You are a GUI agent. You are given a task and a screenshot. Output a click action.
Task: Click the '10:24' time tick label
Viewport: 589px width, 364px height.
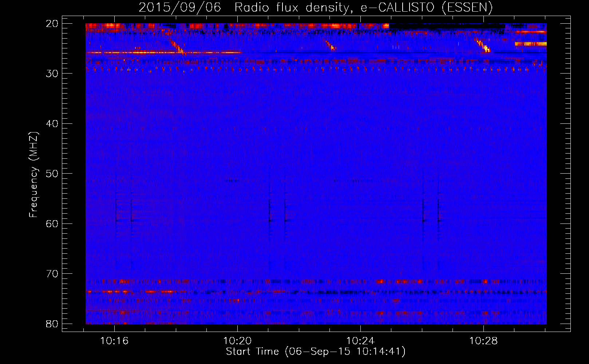(x=360, y=341)
